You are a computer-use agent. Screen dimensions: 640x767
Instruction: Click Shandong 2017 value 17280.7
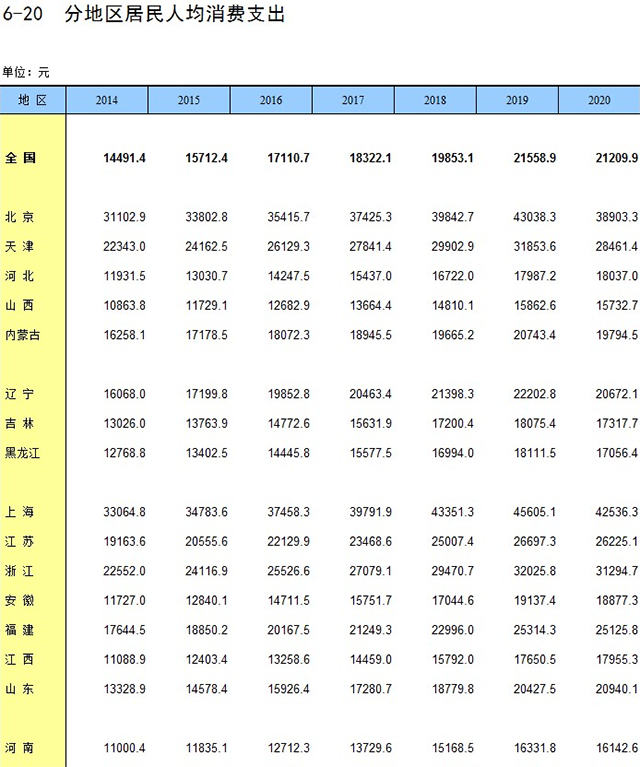370,689
